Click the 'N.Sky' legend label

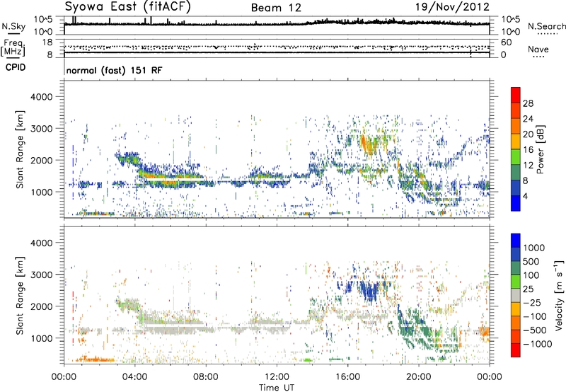point(13,26)
